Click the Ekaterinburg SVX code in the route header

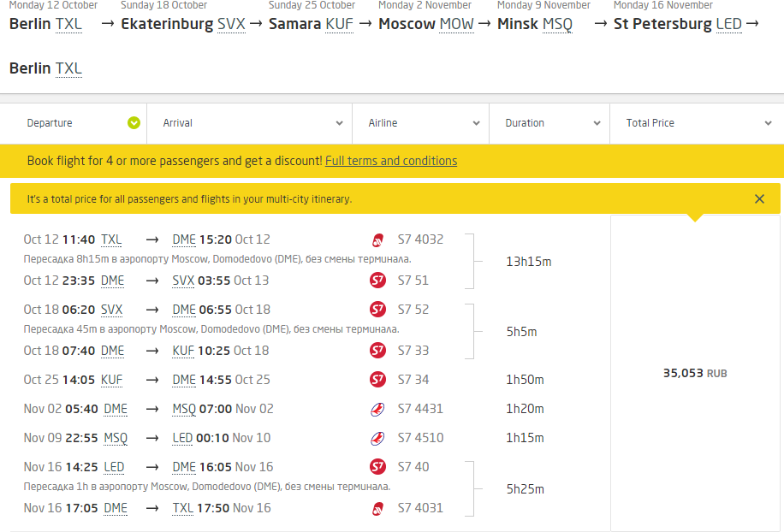tap(231, 24)
